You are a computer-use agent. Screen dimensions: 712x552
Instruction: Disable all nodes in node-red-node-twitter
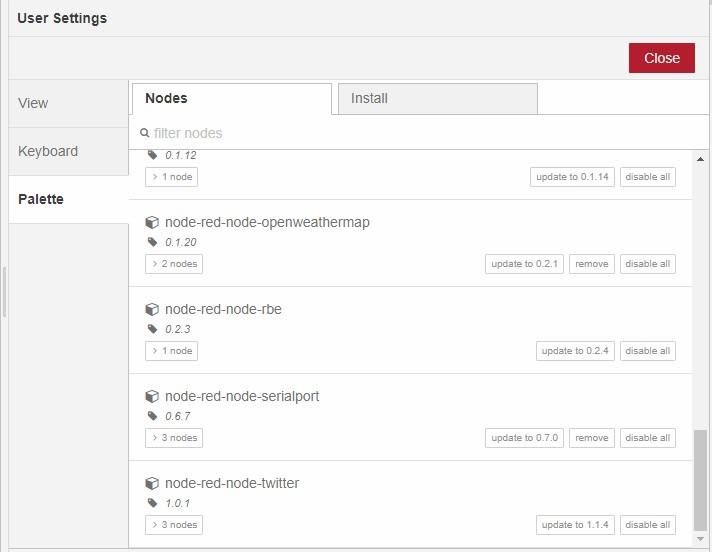[x=648, y=525]
